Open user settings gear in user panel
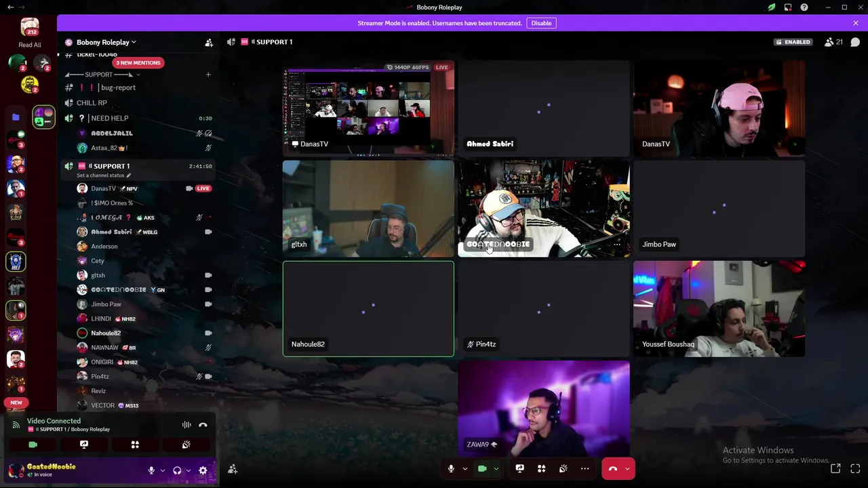The height and width of the screenshot is (488, 868). [203, 470]
